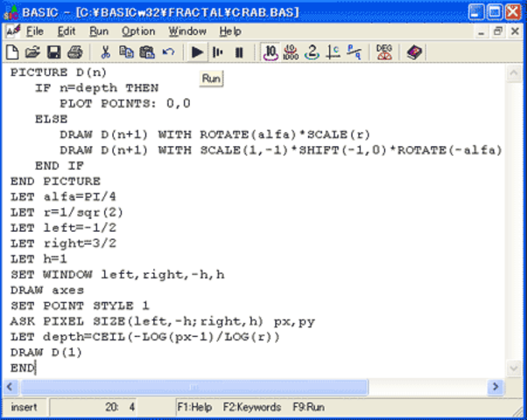This screenshot has width=527, height=420.
Task: Click the 'ASK PIXEL SIZE' code line
Action: 163,321
